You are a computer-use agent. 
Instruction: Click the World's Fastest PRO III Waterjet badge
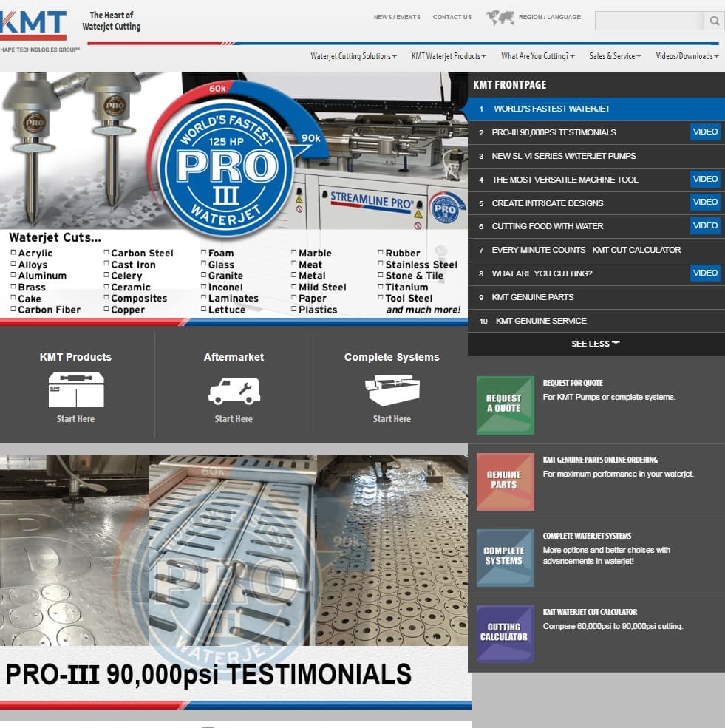[x=226, y=167]
